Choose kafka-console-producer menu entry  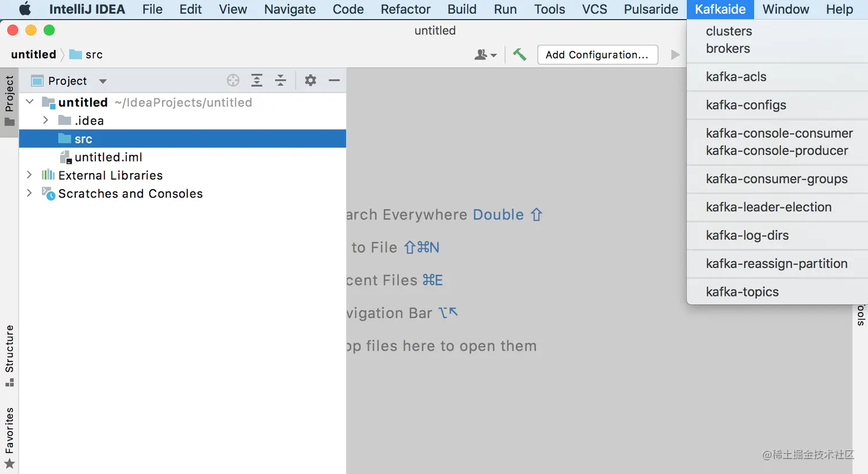777,151
